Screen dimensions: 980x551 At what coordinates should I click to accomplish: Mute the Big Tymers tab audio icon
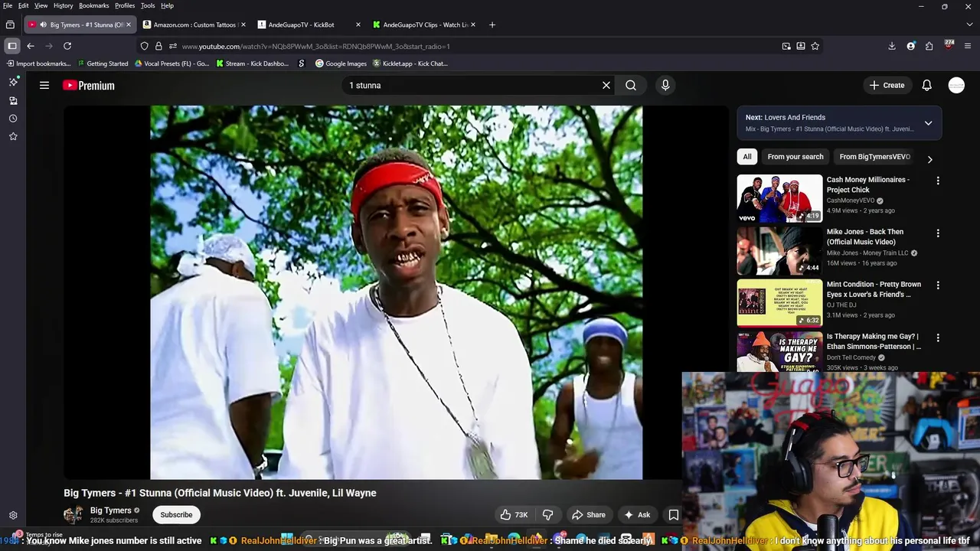[44, 24]
